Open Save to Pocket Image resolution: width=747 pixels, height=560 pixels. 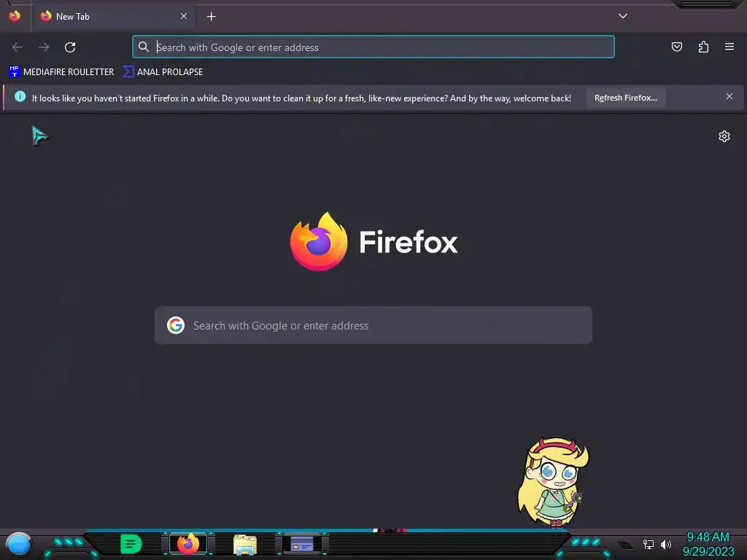[676, 47]
